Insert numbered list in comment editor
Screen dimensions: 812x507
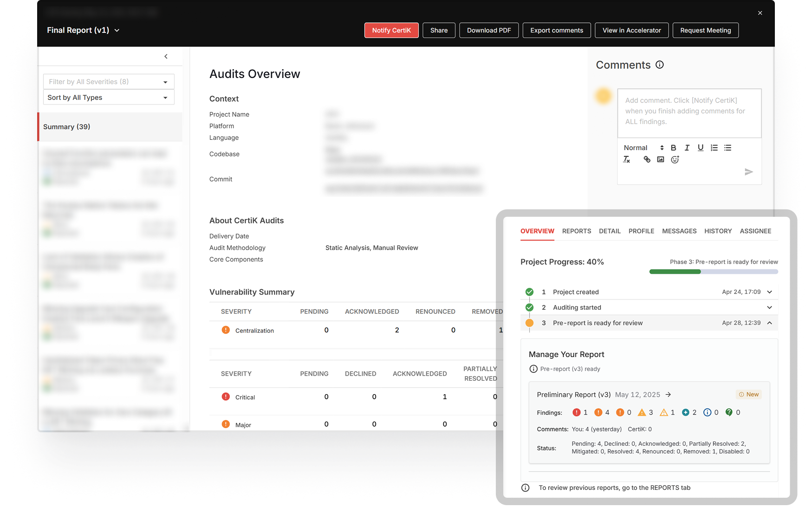(714, 148)
